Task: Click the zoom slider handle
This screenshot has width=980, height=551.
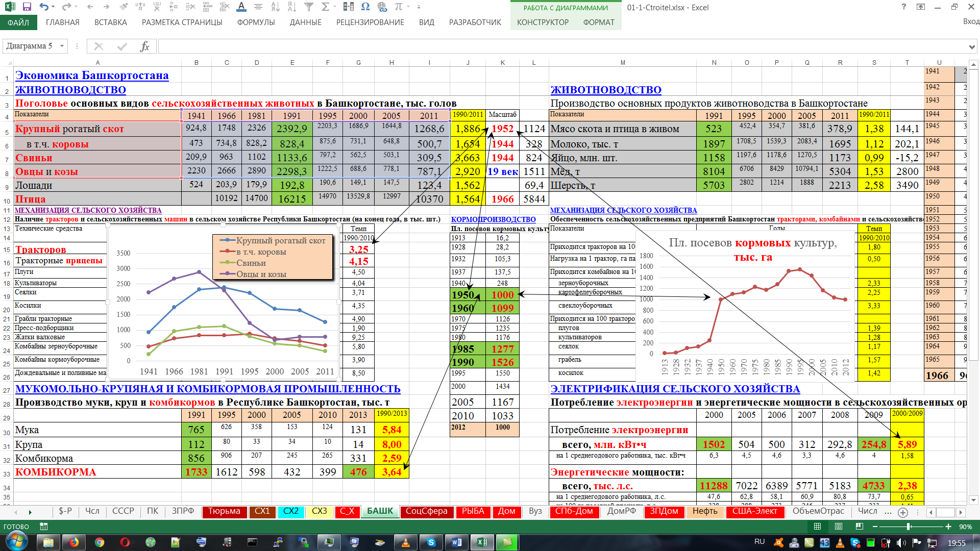Action: tap(909, 527)
